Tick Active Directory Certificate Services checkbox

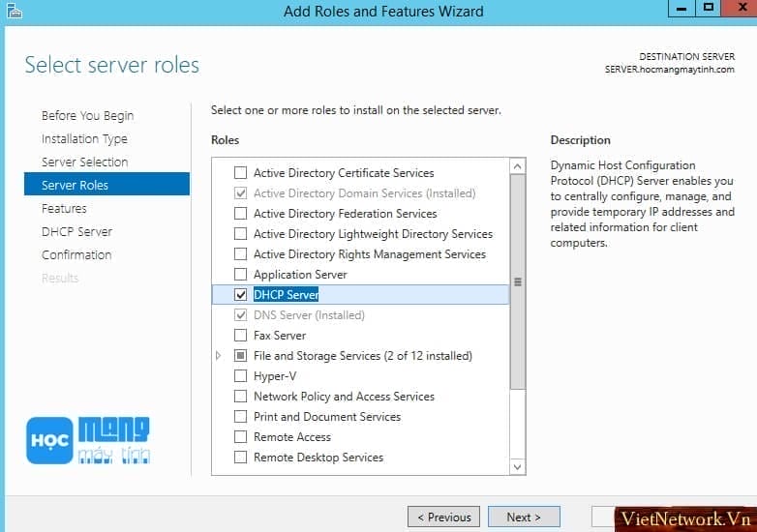point(240,173)
